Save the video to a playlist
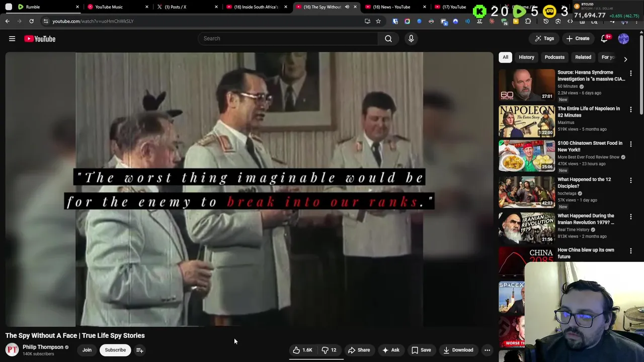Image resolution: width=644 pixels, height=362 pixels. (421, 350)
